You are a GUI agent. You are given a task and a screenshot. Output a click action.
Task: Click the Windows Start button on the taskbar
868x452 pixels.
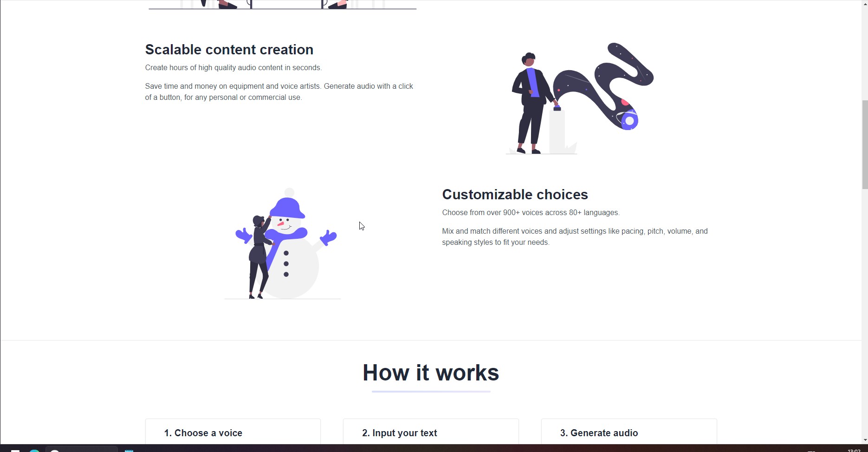coord(15,450)
